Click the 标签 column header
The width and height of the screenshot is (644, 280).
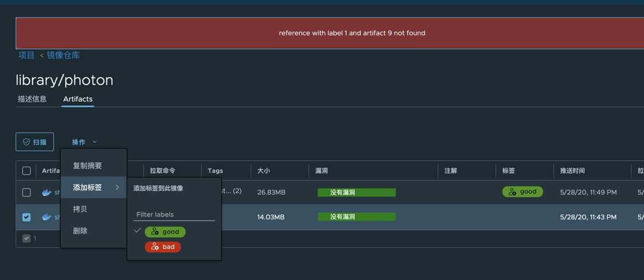tap(509, 170)
